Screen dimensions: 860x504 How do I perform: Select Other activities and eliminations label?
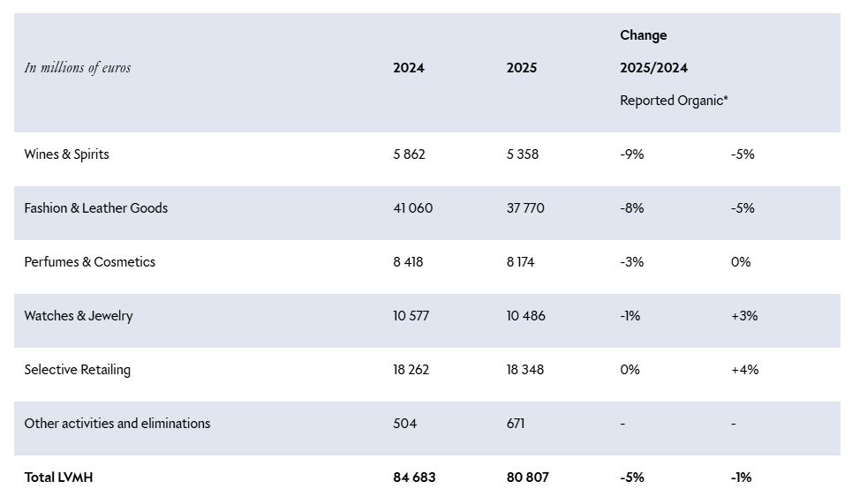117,424
